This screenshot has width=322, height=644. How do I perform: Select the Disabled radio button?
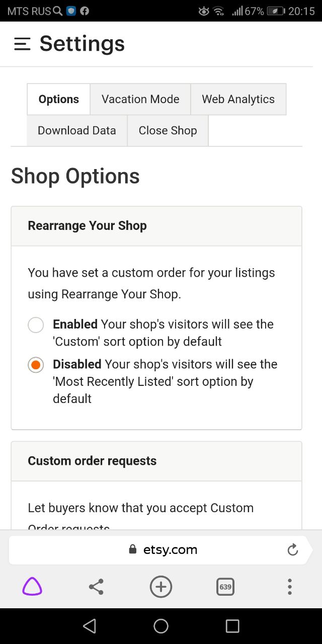point(36,365)
